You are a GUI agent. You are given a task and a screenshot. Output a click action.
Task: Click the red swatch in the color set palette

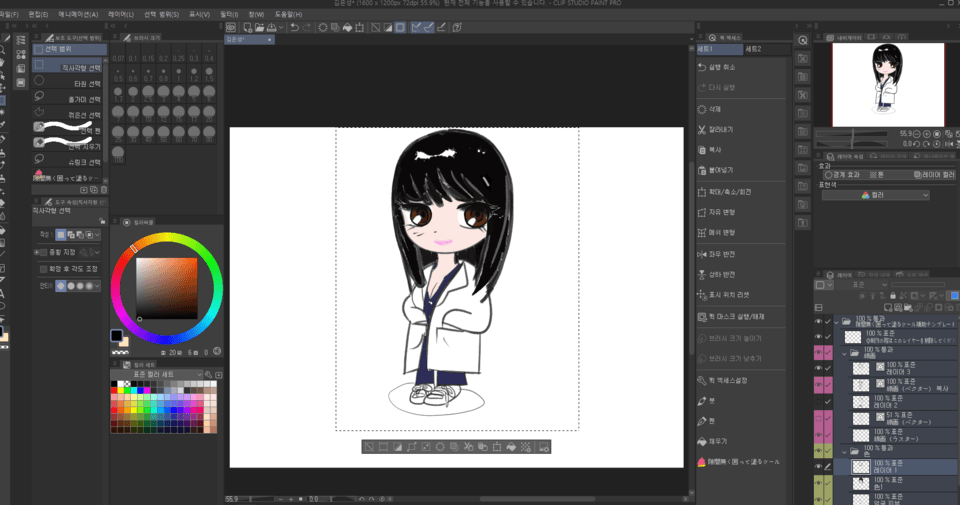pos(114,390)
